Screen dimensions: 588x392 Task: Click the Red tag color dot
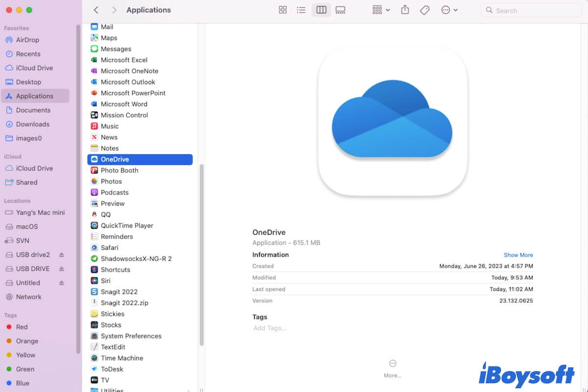click(9, 327)
